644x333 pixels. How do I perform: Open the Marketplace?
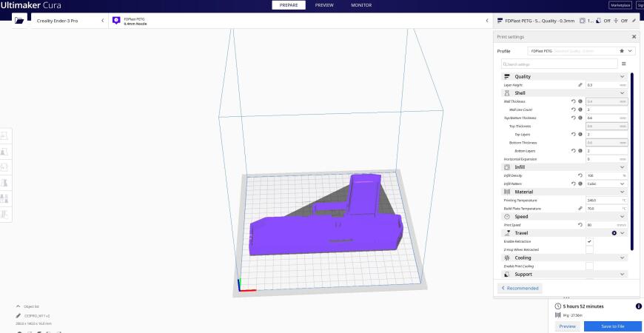pos(620,5)
